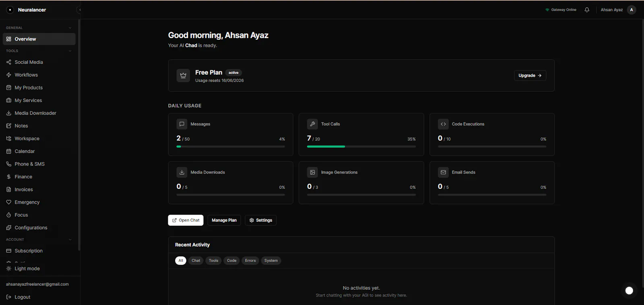This screenshot has height=305, width=644.
Task: Click the Neuralancer logo icon
Action: coord(10,10)
